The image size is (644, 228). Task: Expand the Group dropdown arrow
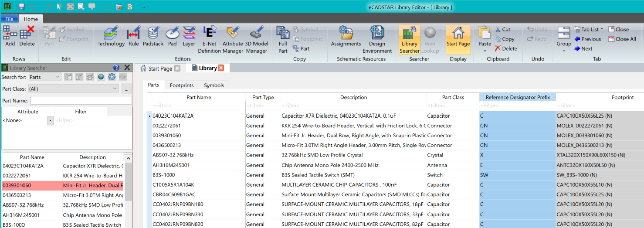pyautogui.click(x=564, y=51)
